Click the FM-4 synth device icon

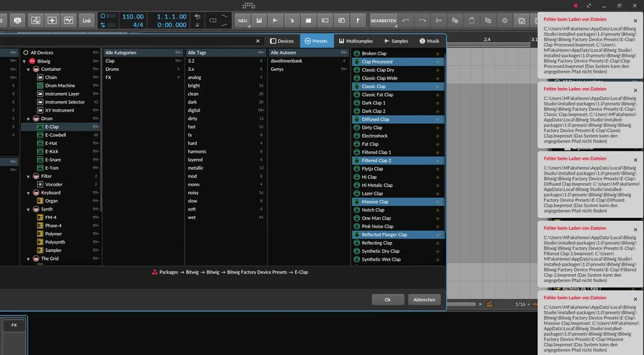click(x=40, y=217)
